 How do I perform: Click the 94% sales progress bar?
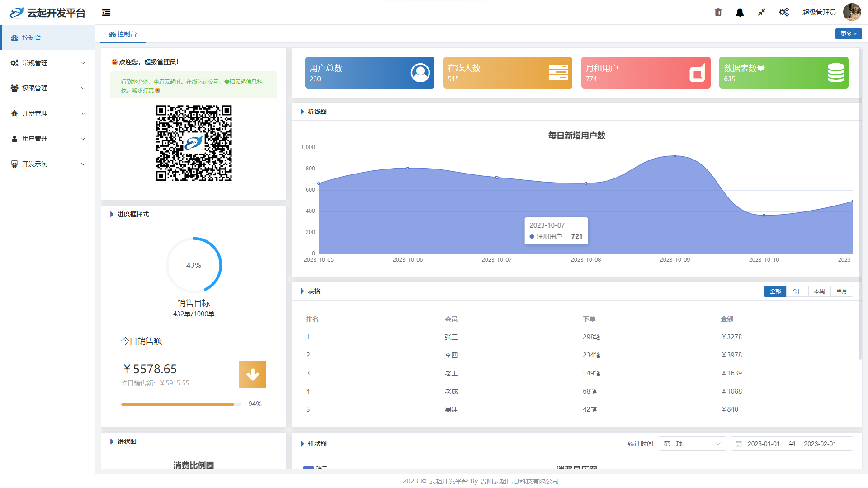point(181,404)
